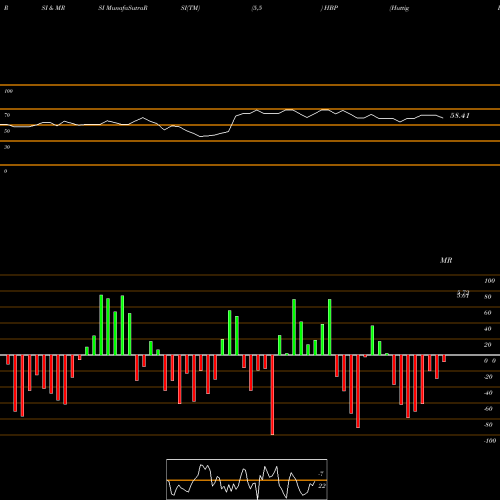
Task: Click the 20 label on MR axis
Action: [488, 345]
